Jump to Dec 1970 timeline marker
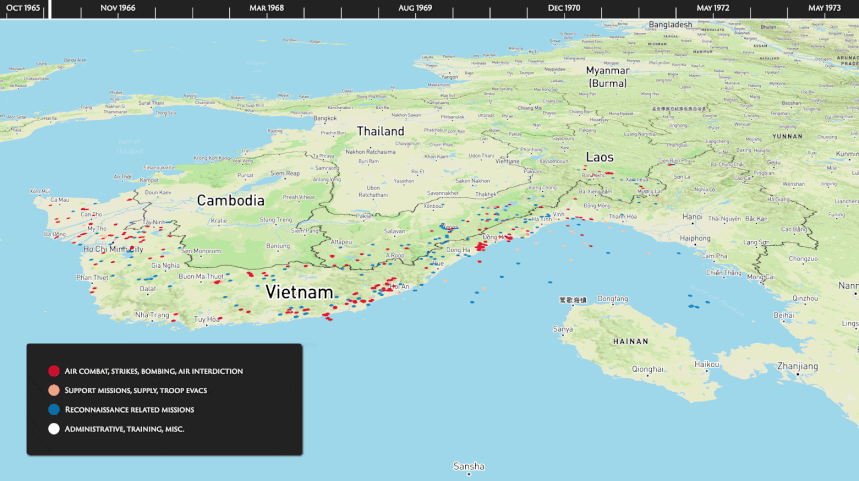The width and height of the screenshot is (859, 481). [x=564, y=8]
